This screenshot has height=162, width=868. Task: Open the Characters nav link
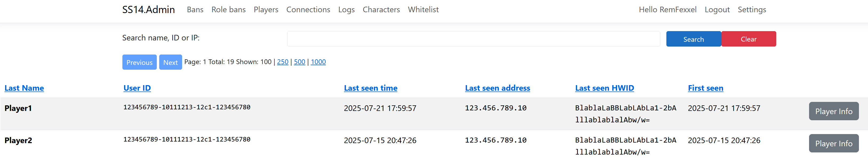[x=381, y=10]
